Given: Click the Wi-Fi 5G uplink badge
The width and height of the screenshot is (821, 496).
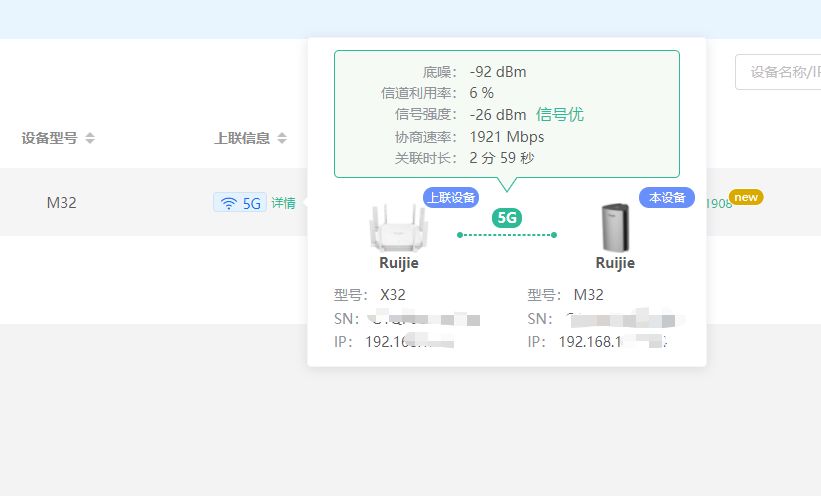Looking at the screenshot, I should click(x=240, y=203).
